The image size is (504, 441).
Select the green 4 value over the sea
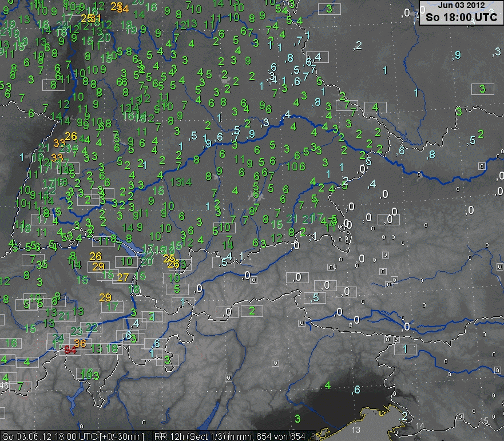click(x=327, y=386)
